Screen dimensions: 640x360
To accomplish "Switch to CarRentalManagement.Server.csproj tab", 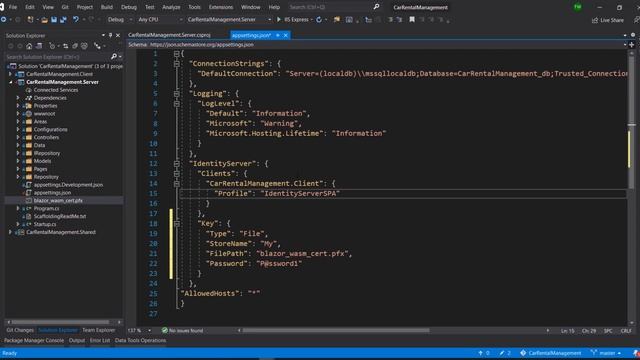I will [169, 36].
